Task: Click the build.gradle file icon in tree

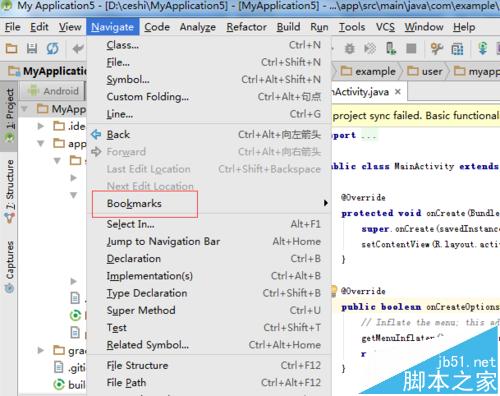Action: 59,384
